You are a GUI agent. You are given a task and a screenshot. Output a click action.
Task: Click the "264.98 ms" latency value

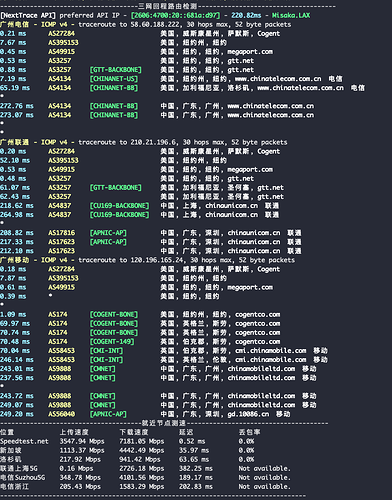[x=17, y=214]
